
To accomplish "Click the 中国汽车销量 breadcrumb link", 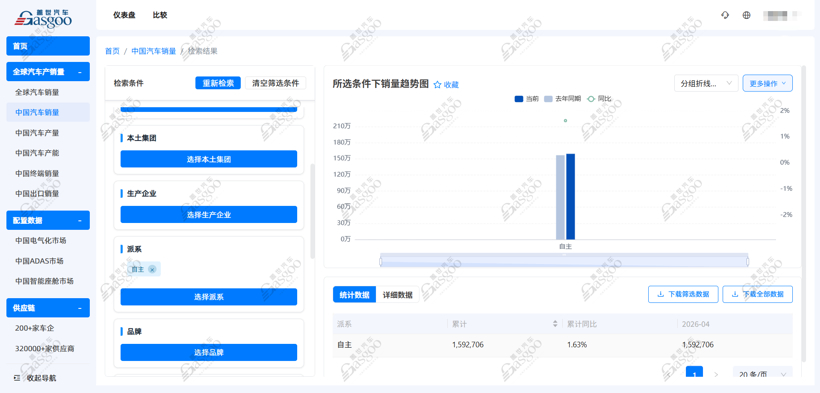I will pyautogui.click(x=154, y=51).
